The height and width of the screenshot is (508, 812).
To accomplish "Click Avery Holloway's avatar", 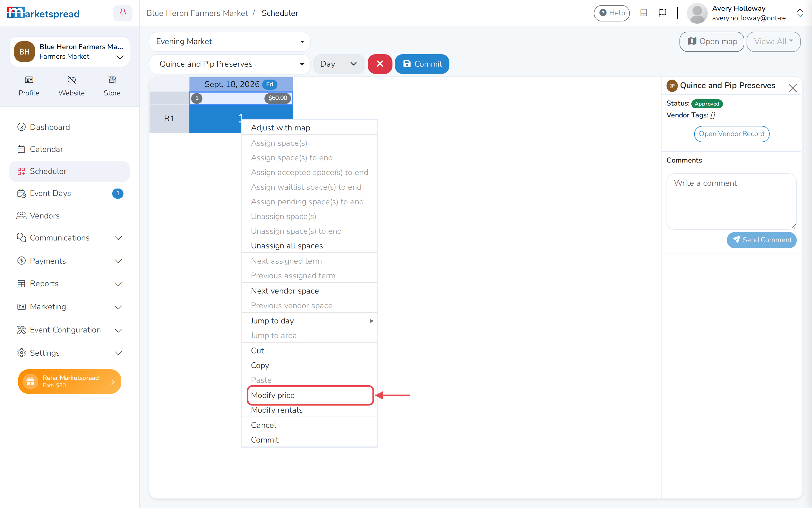I will click(x=697, y=13).
